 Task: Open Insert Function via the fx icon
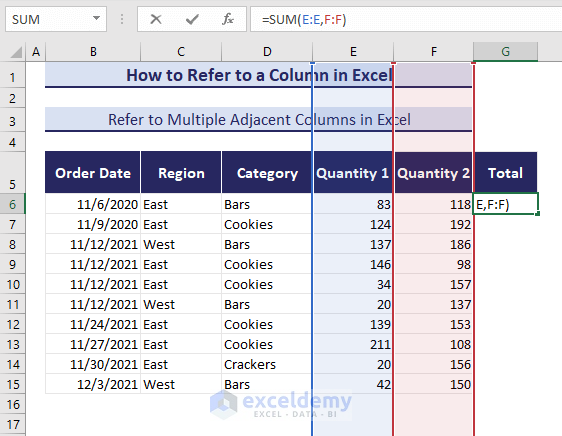pos(228,19)
